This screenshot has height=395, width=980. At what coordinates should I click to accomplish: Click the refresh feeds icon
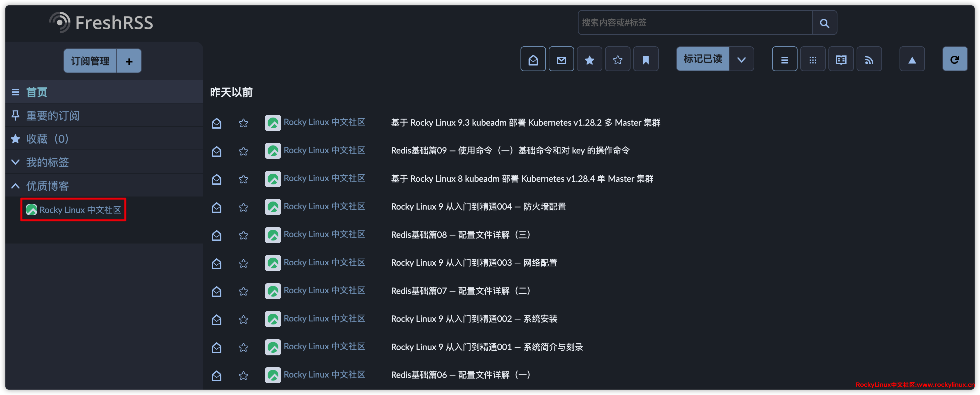954,59
